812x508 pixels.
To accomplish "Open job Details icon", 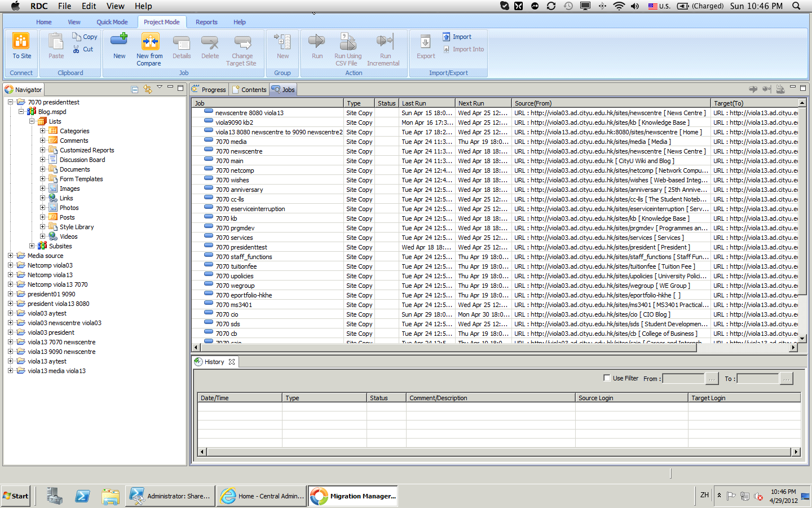I will coord(182,42).
